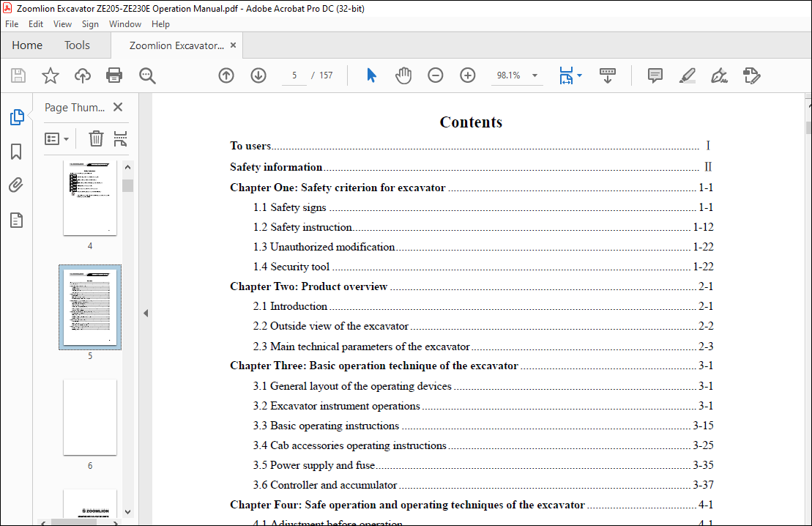
Task: Open the Find text magnifier icon
Action: 147,75
